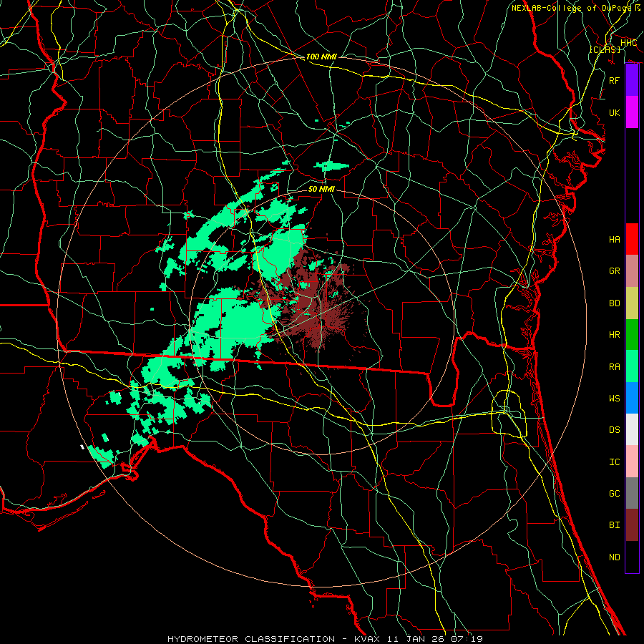Click the HA red legend swatch

pyautogui.click(x=632, y=239)
